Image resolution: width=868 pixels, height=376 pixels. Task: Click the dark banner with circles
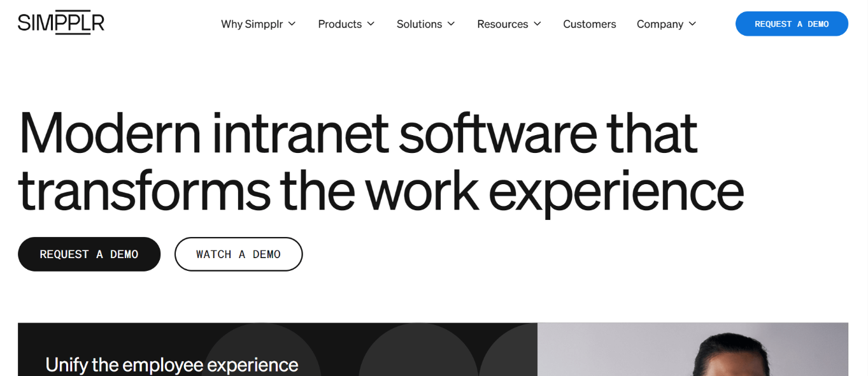click(x=278, y=349)
